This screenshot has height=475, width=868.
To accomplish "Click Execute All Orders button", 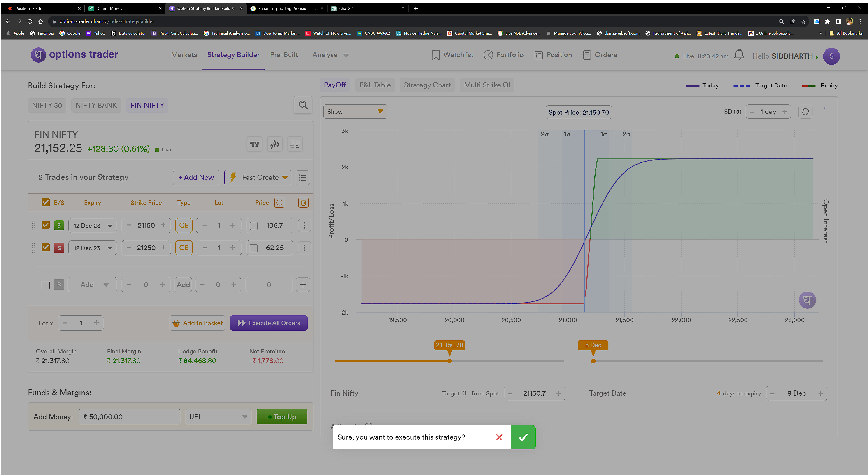I will coord(269,323).
